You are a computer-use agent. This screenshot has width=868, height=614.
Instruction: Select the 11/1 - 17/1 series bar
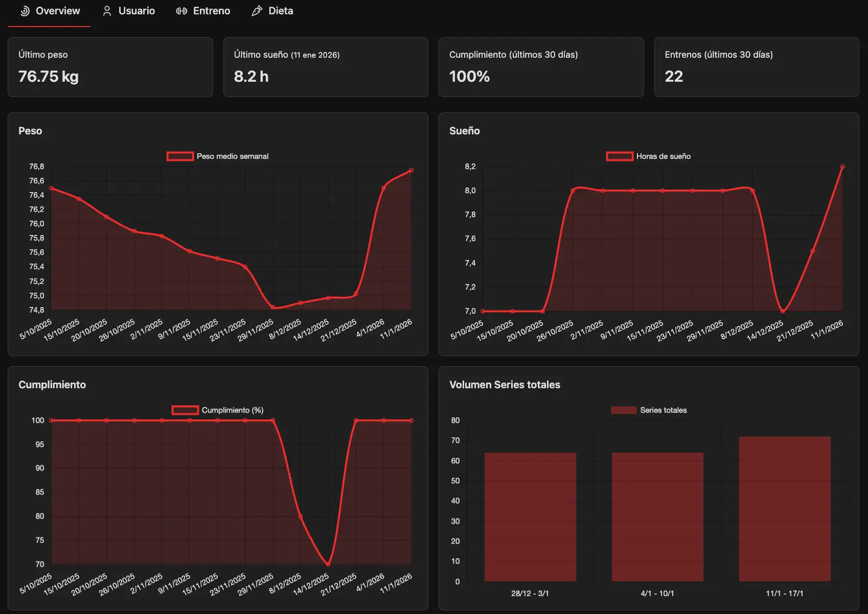pos(785,509)
